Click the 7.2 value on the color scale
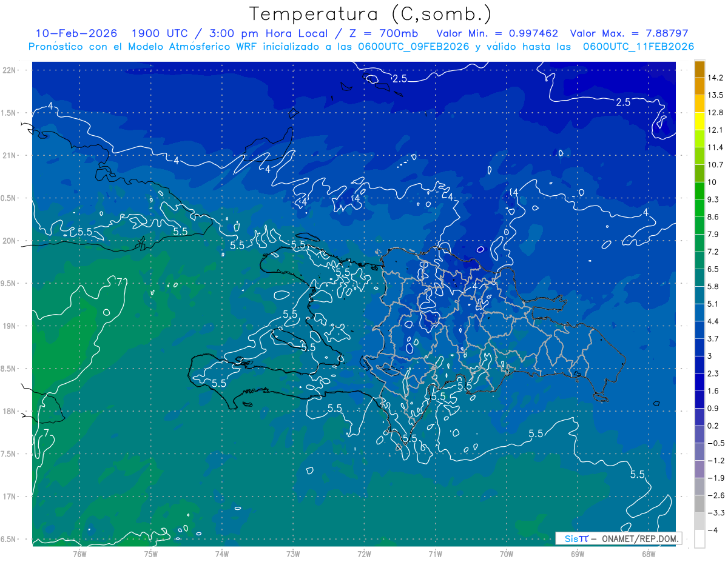Screen dimensions: 728x562 point(713,252)
